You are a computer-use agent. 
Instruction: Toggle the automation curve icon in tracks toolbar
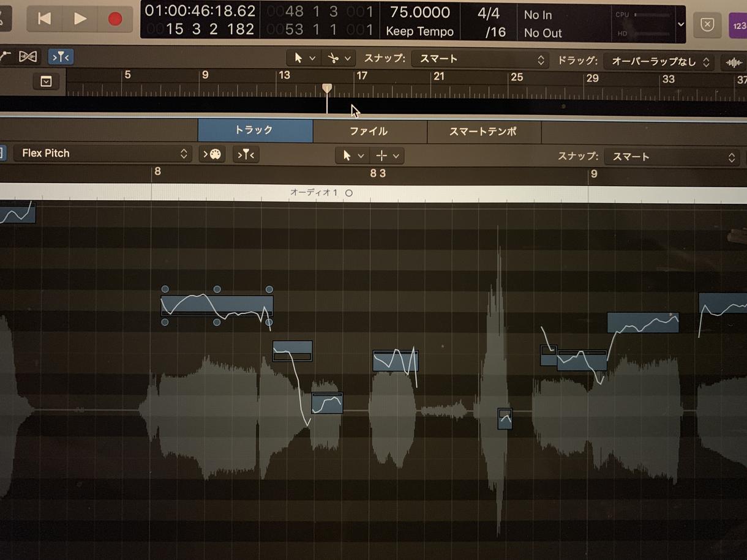click(x=6, y=57)
